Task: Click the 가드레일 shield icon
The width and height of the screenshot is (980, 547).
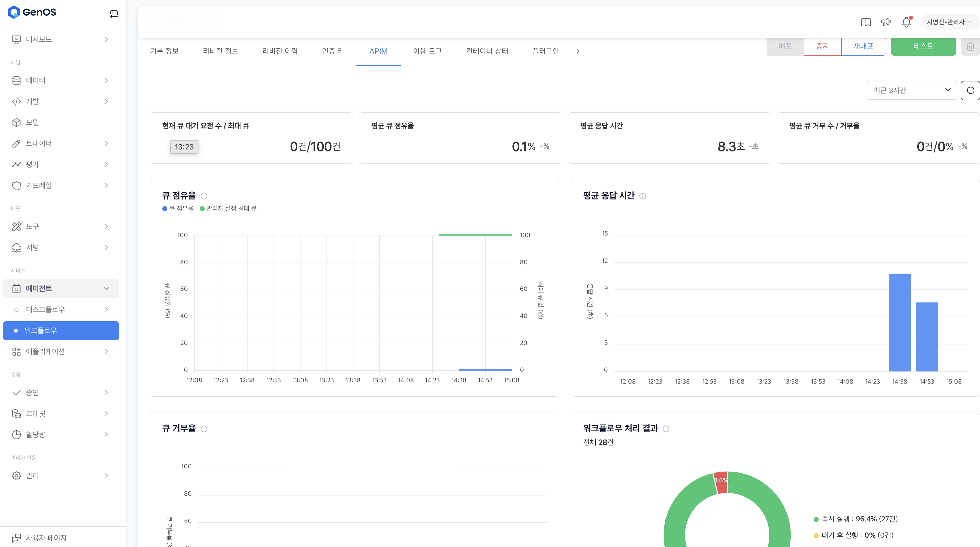Action: click(16, 185)
